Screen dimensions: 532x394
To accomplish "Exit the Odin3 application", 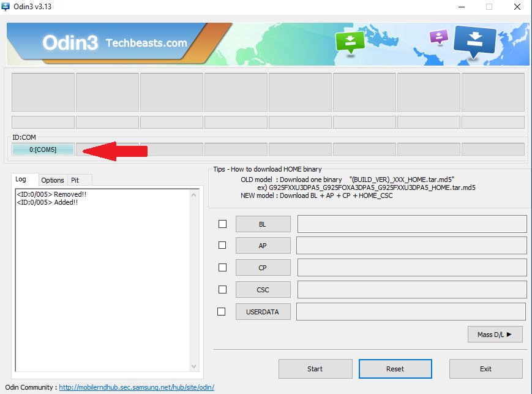I will (486, 369).
